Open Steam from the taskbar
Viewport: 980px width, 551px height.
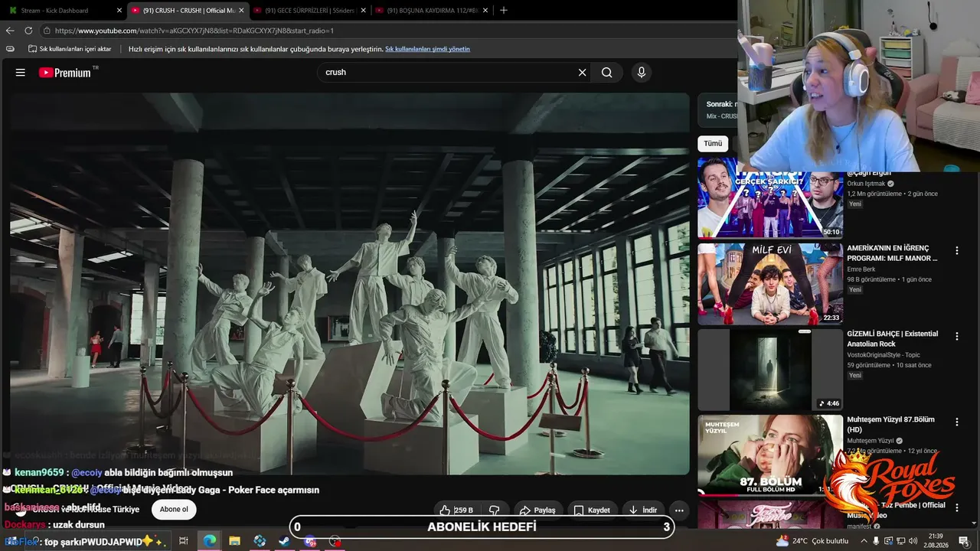pos(284,541)
